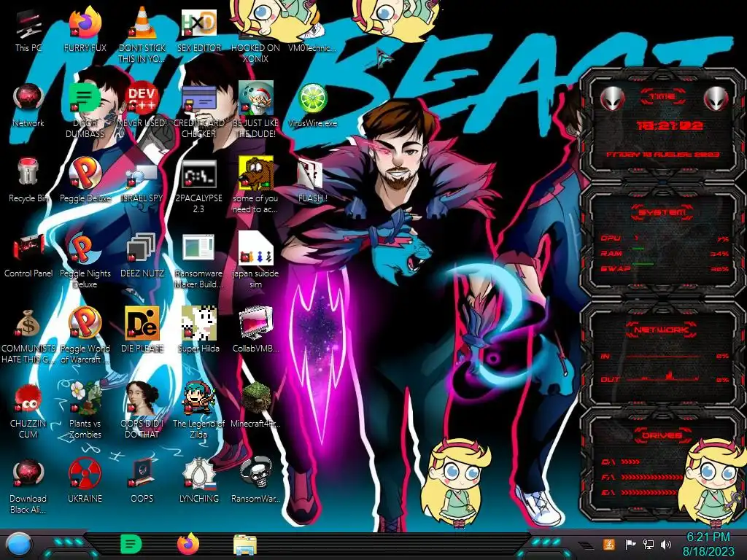Open File Explorer from the taskbar
This screenshot has height=560, width=747.
coord(245,545)
